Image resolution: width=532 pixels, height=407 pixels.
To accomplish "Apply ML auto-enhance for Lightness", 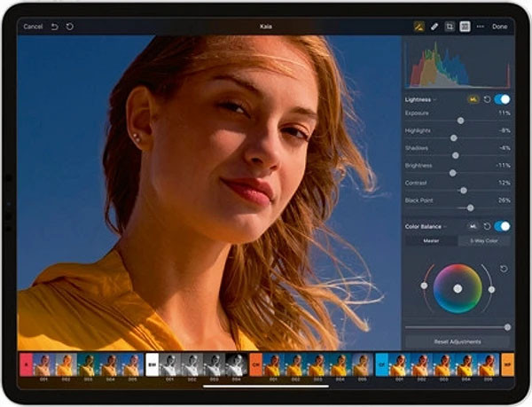I will point(473,99).
